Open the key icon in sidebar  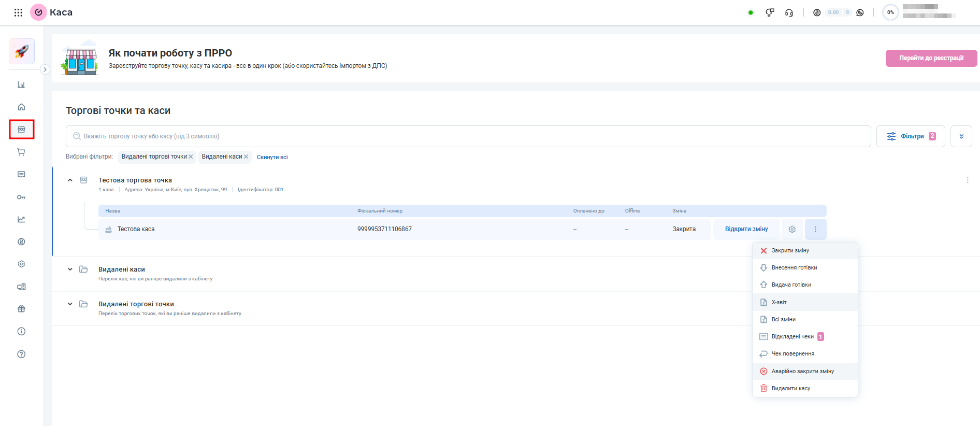(x=21, y=197)
